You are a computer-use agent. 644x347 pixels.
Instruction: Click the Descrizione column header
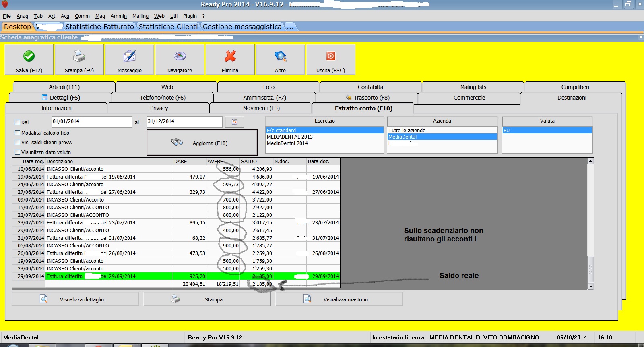[x=109, y=162]
